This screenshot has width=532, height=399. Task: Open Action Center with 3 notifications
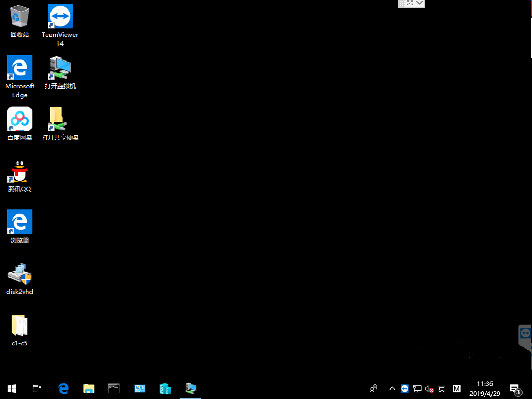516,389
